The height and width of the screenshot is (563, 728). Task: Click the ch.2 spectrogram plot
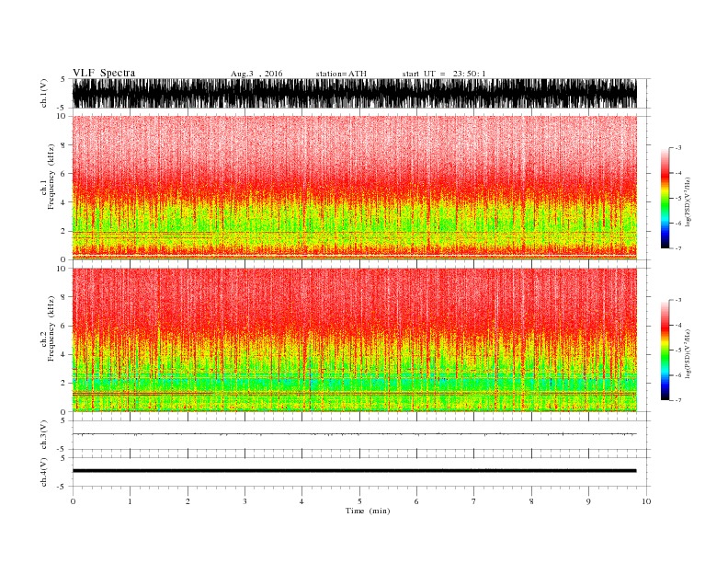pos(355,339)
